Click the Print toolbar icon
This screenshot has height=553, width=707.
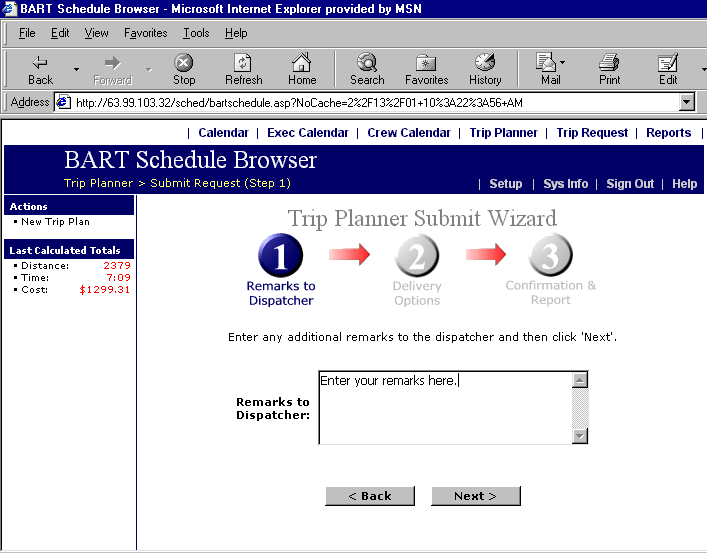(609, 62)
